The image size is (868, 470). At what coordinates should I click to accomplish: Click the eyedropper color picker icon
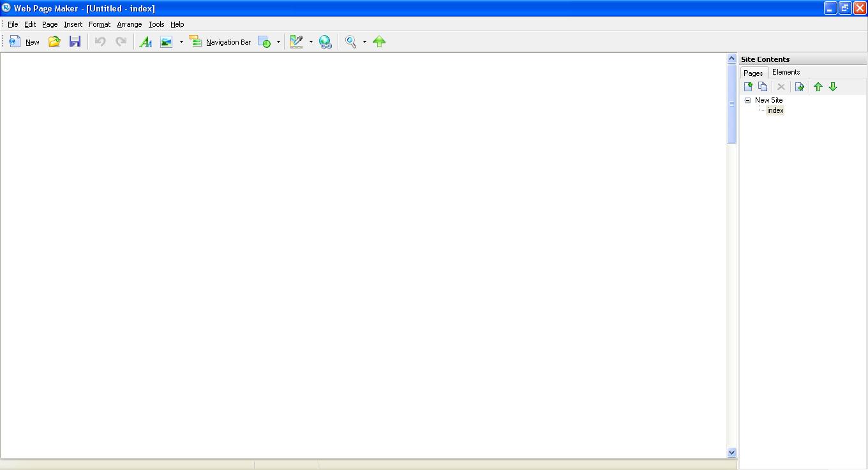pos(296,41)
